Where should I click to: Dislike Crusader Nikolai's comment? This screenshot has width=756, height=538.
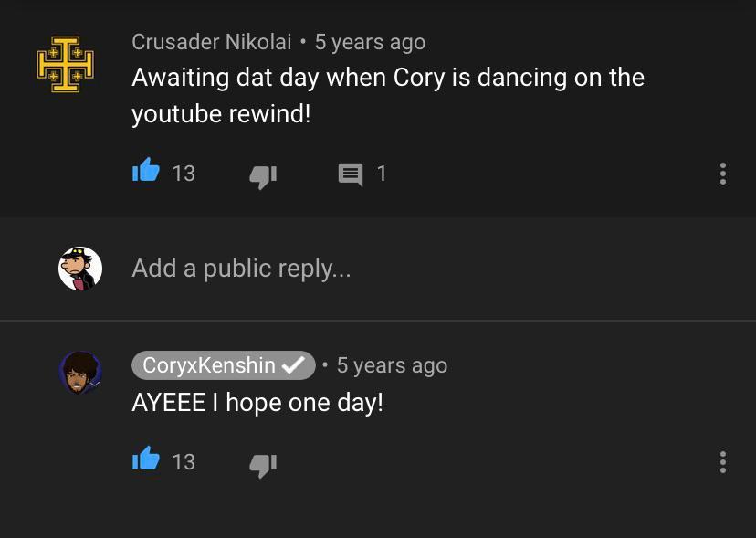(263, 175)
